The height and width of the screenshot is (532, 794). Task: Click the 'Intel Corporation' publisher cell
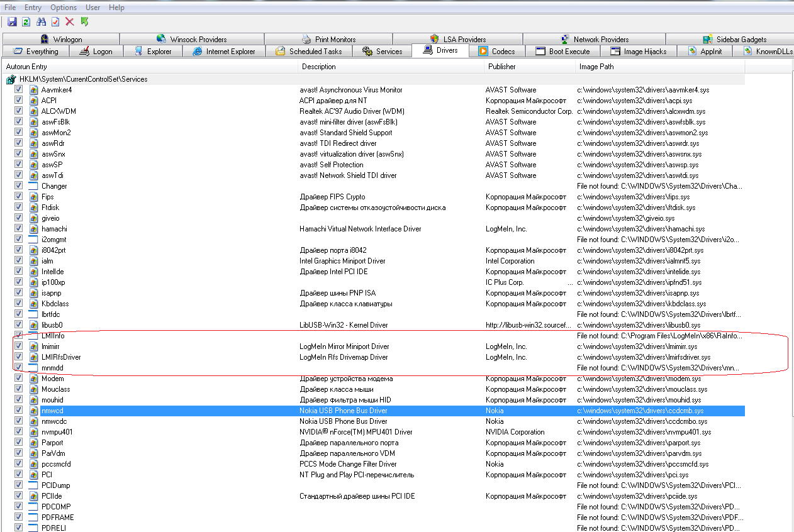(510, 261)
